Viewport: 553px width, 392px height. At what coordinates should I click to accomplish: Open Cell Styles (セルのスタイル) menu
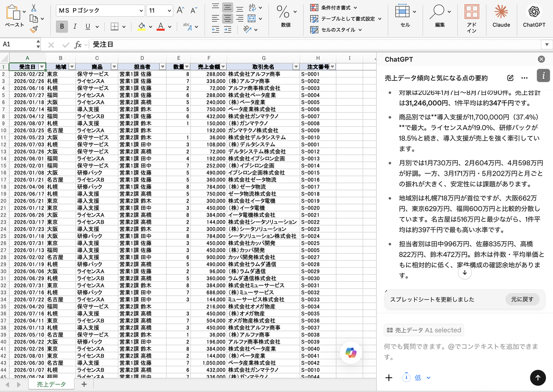pos(336,30)
